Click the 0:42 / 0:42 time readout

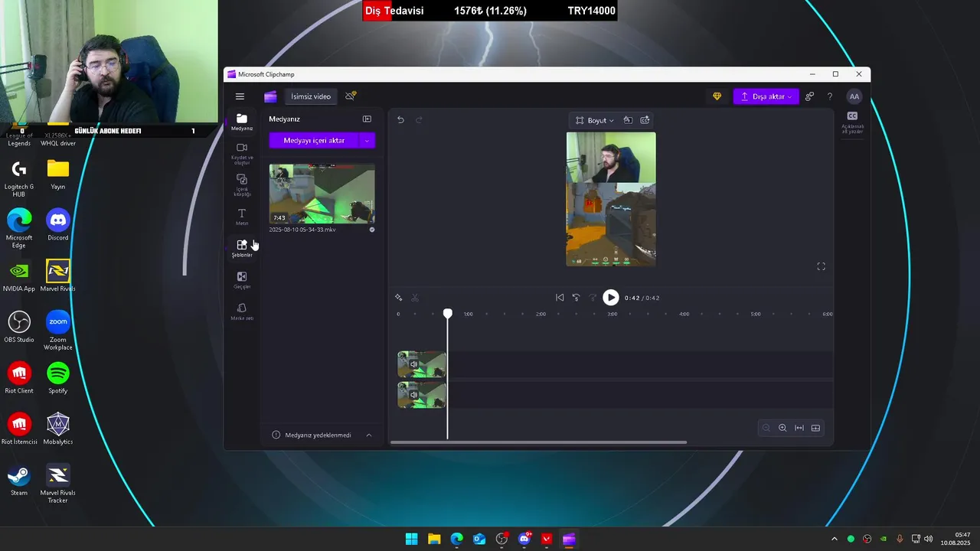click(642, 298)
